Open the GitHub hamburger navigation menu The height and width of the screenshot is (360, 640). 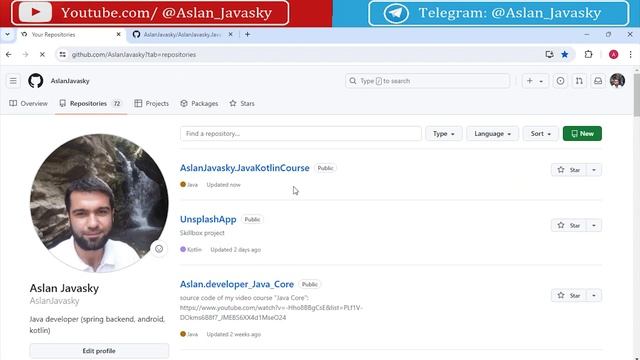[13, 81]
